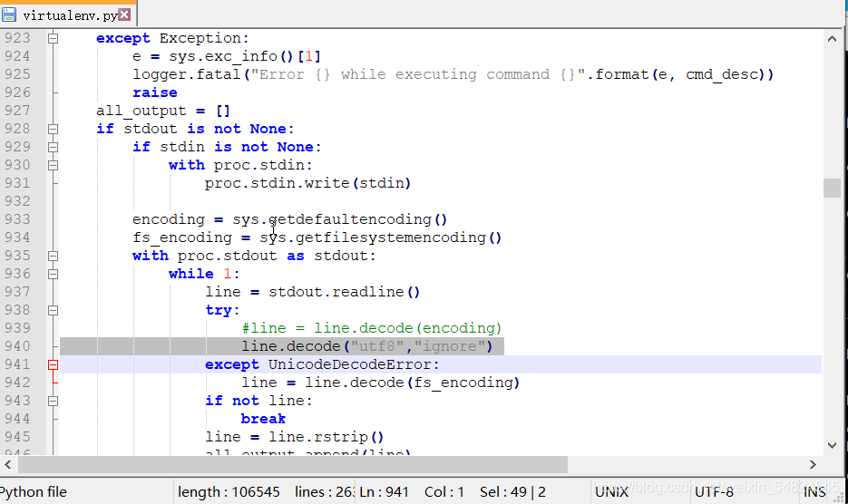This screenshot has width=848, height=504.
Task: Click line number 933 in margin
Action: (x=17, y=219)
